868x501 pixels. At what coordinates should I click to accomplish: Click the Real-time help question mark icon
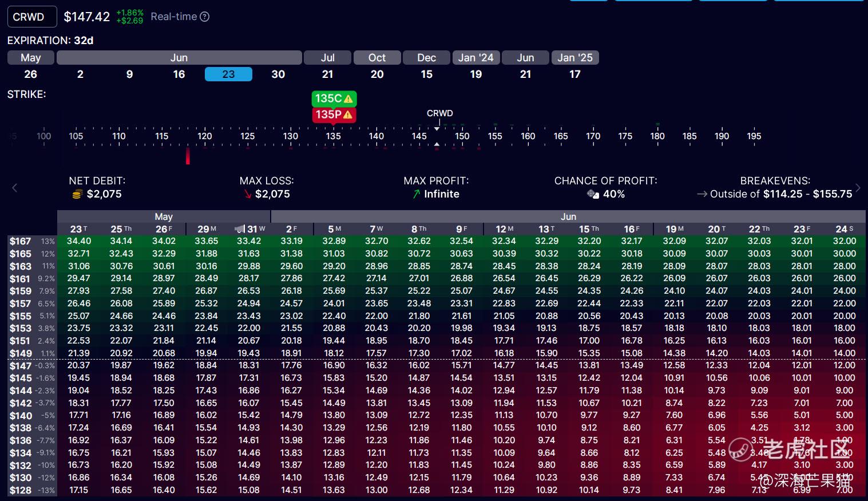coord(204,17)
